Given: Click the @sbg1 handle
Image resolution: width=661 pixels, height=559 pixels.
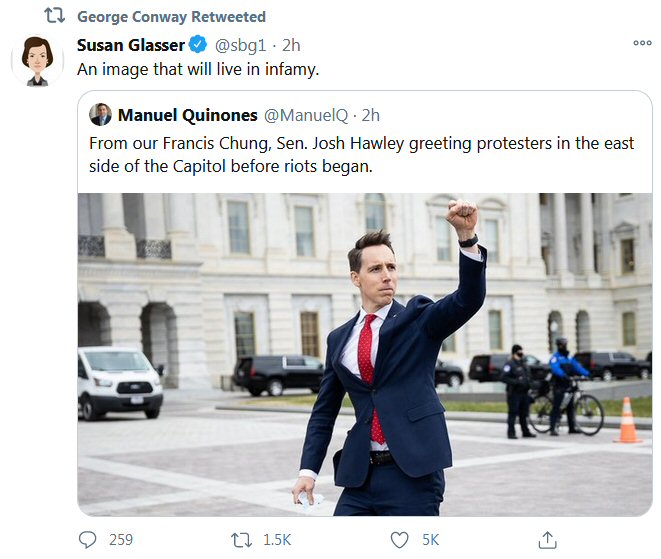Looking at the screenshot, I should coord(241,45).
